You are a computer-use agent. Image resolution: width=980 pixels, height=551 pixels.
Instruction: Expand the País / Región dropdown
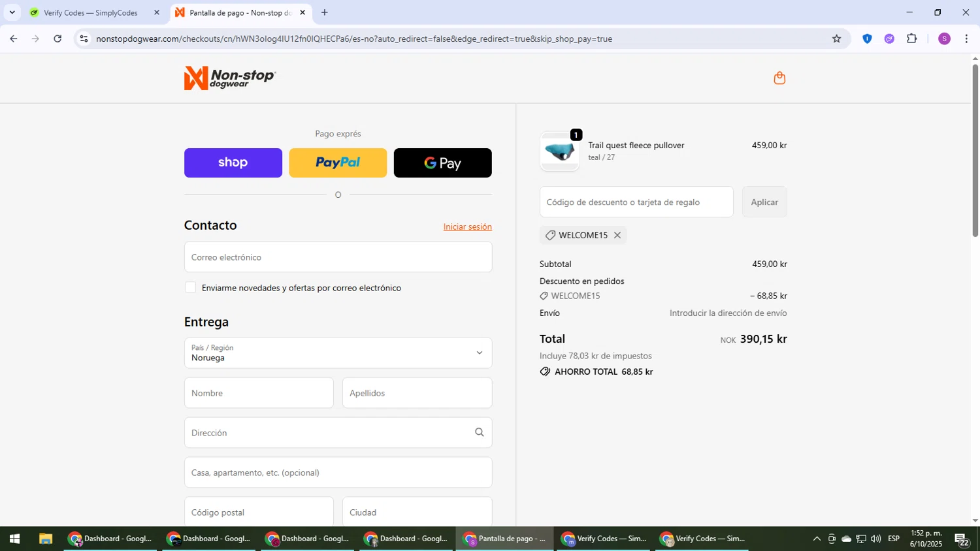pyautogui.click(x=338, y=353)
